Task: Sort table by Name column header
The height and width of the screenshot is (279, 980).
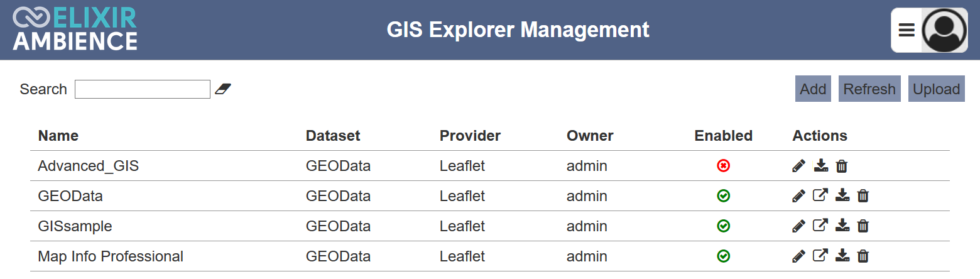Action: tap(58, 136)
